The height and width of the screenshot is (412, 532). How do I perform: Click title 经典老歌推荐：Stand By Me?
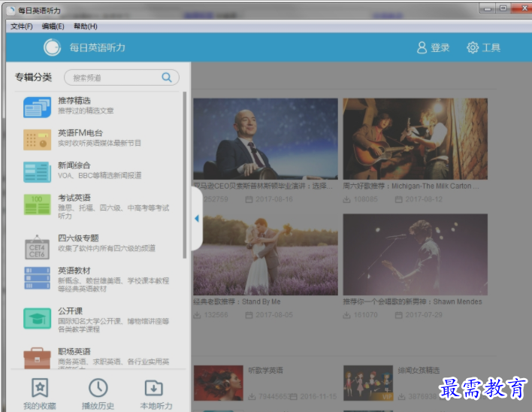point(237,301)
